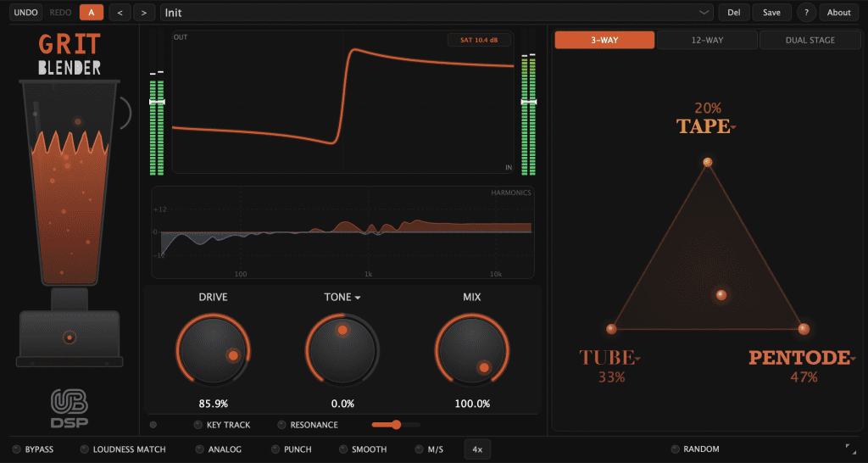Click the Resonance slider handle

coord(395,424)
